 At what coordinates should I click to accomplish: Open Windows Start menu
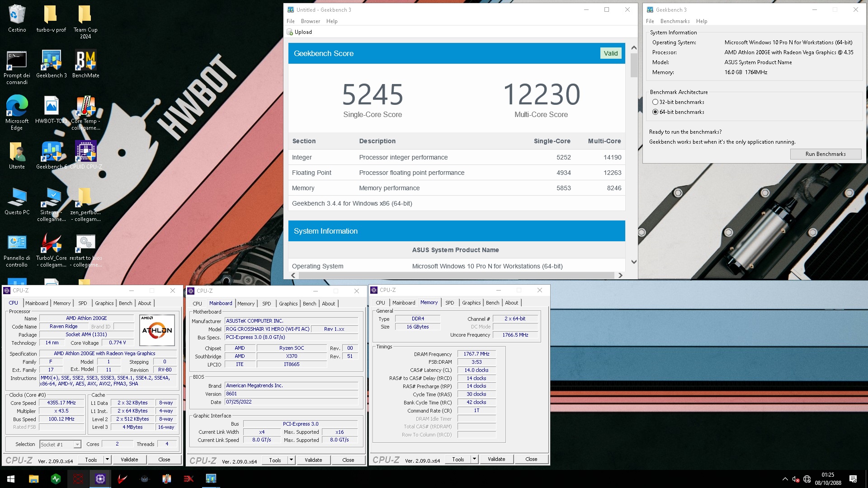click(x=11, y=479)
